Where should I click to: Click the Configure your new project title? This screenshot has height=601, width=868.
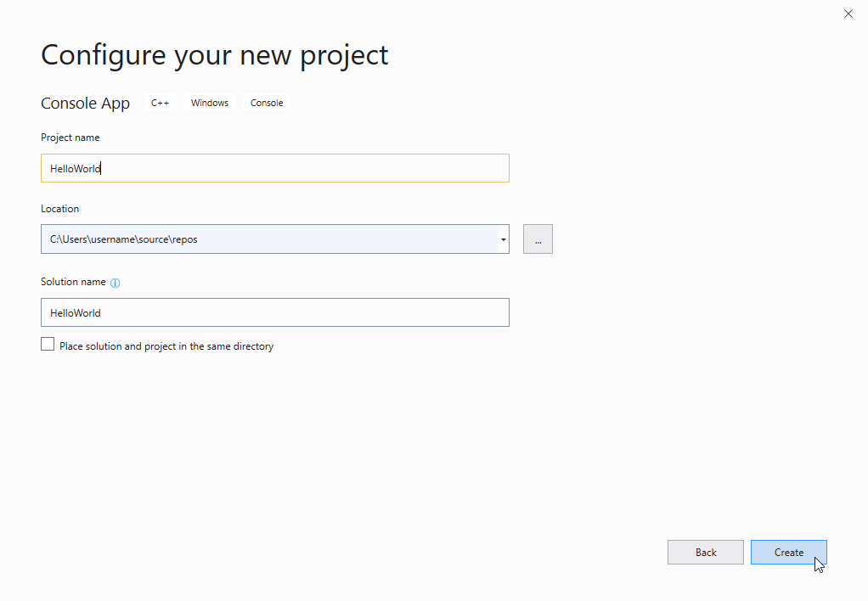(214, 54)
